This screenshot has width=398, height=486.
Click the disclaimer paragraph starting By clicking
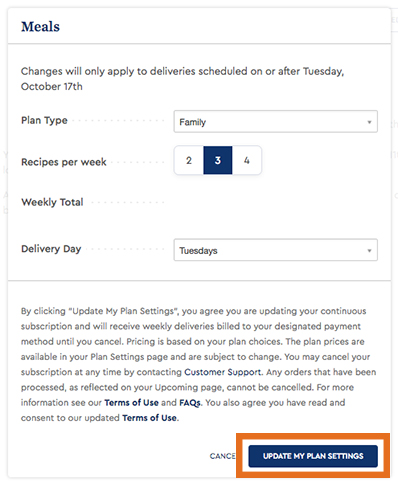[x=198, y=364]
